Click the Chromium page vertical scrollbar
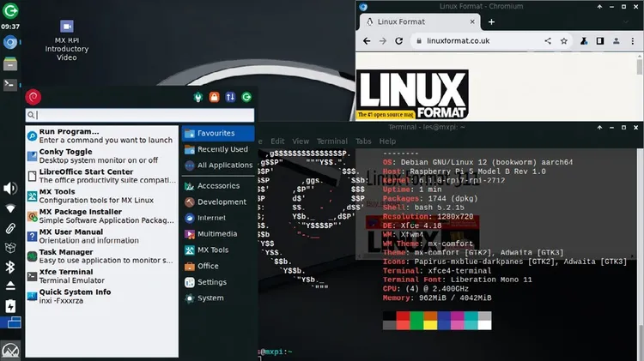Image resolution: width=644 pixels, height=361 pixels. click(x=640, y=67)
